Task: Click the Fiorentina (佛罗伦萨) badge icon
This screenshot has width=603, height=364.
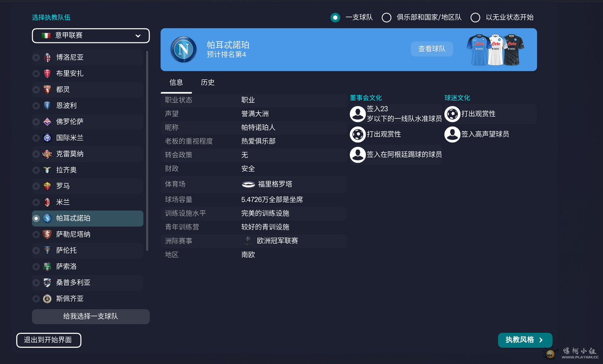Action: coord(47,122)
